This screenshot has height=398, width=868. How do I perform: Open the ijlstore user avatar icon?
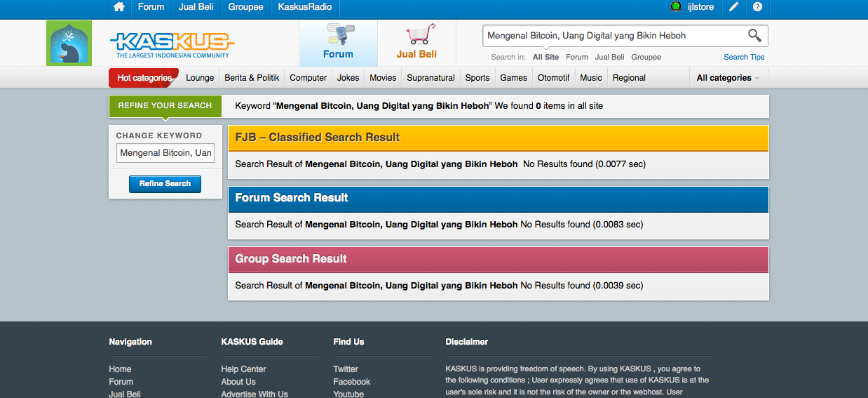pyautogui.click(x=676, y=6)
